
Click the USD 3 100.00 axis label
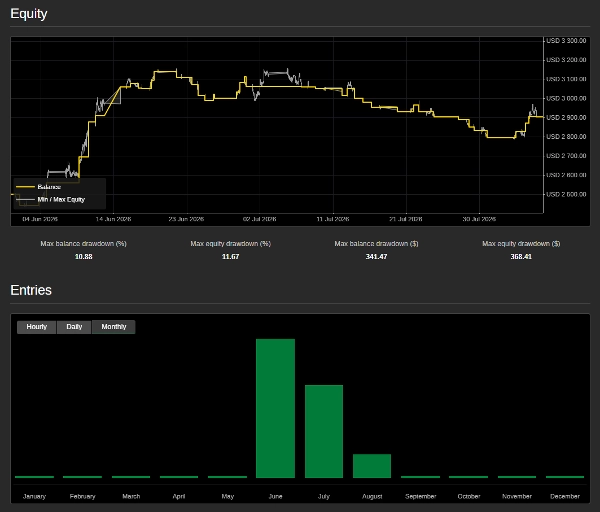pos(566,79)
